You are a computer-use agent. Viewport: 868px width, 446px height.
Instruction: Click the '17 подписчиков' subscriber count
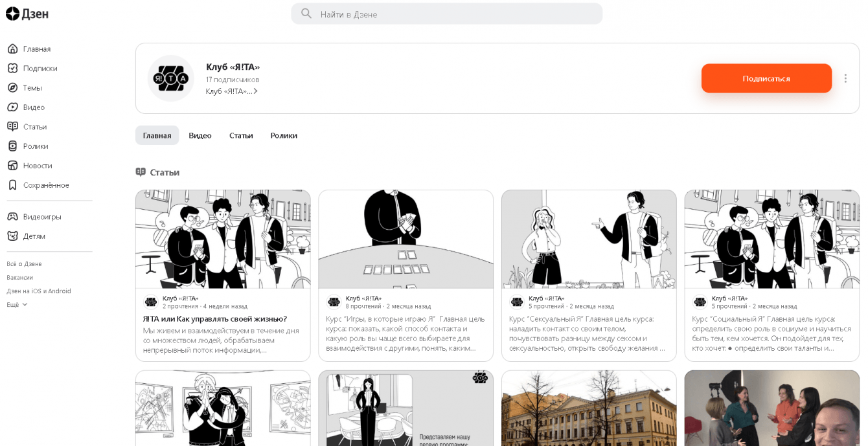pyautogui.click(x=233, y=80)
